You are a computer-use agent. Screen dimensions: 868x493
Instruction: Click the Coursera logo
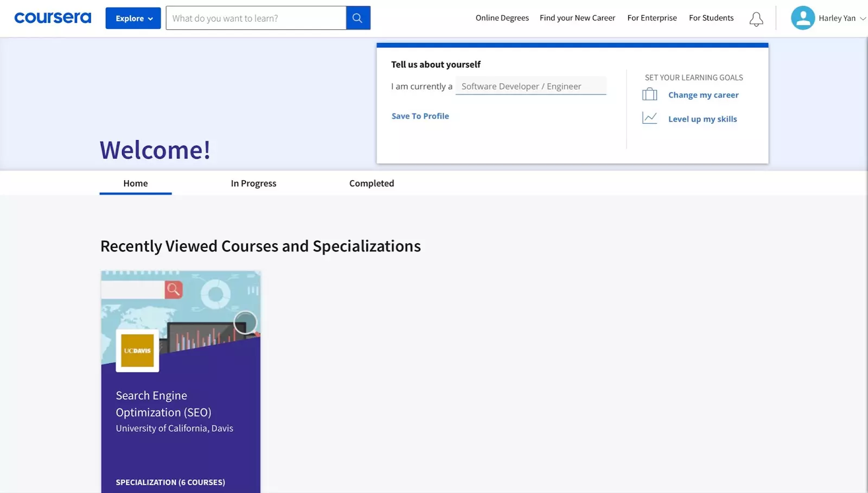(x=53, y=18)
